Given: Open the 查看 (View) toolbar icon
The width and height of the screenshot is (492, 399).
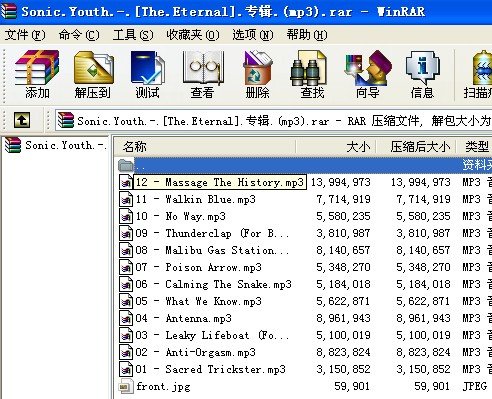Looking at the screenshot, I should coord(203,67).
